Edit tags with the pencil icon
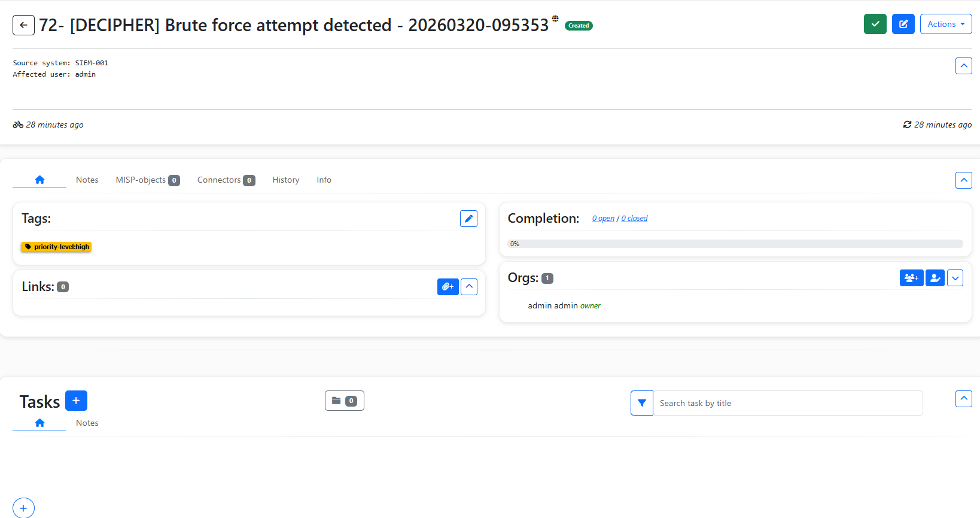This screenshot has height=518, width=980. pos(468,219)
